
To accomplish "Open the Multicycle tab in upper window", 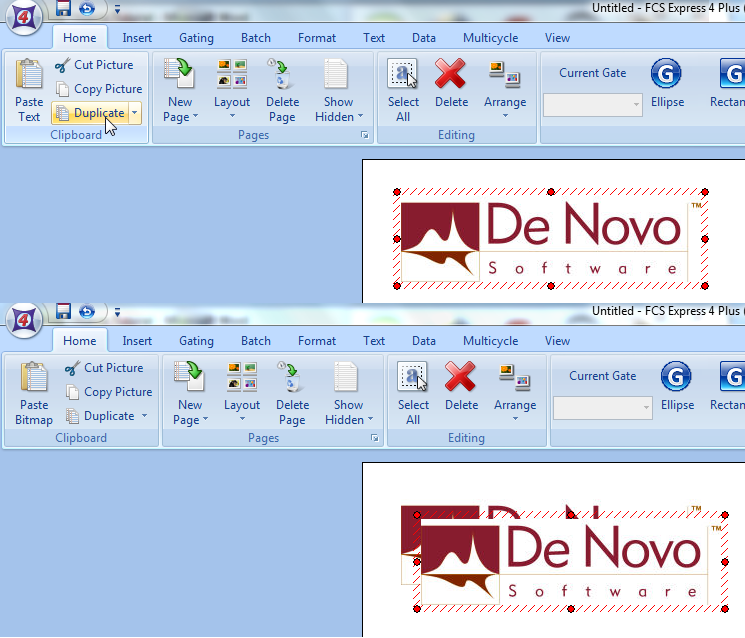I will 490,38.
